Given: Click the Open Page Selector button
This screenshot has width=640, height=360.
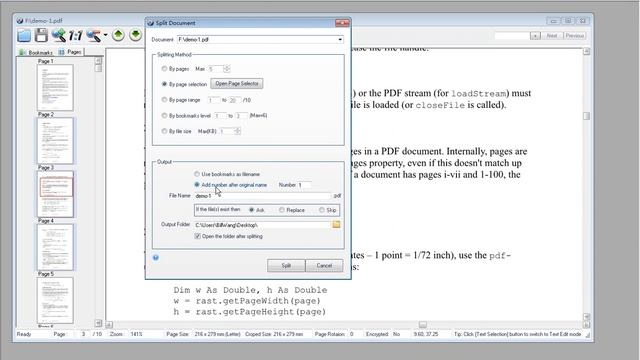Looking at the screenshot, I should click(x=237, y=84).
